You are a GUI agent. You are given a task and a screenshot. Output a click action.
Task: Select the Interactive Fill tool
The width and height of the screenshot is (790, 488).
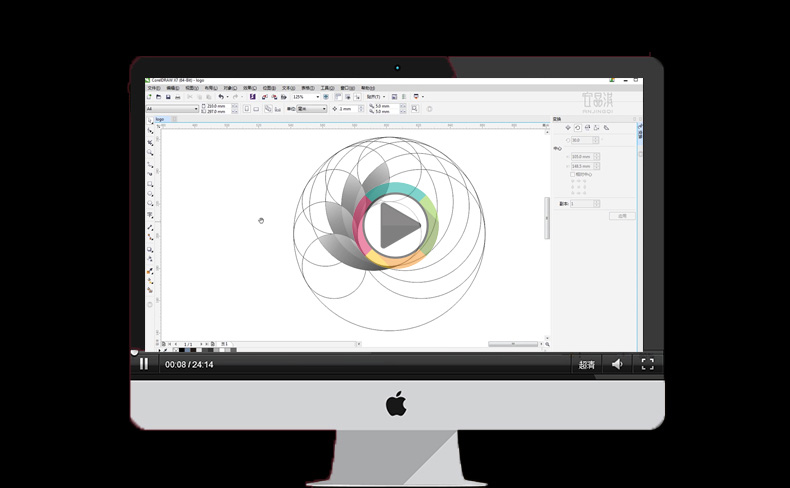(150, 281)
